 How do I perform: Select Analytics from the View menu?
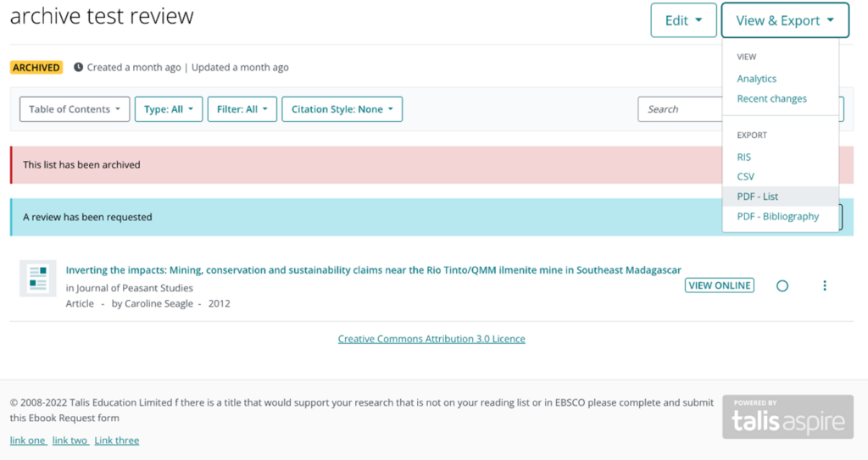tap(756, 79)
